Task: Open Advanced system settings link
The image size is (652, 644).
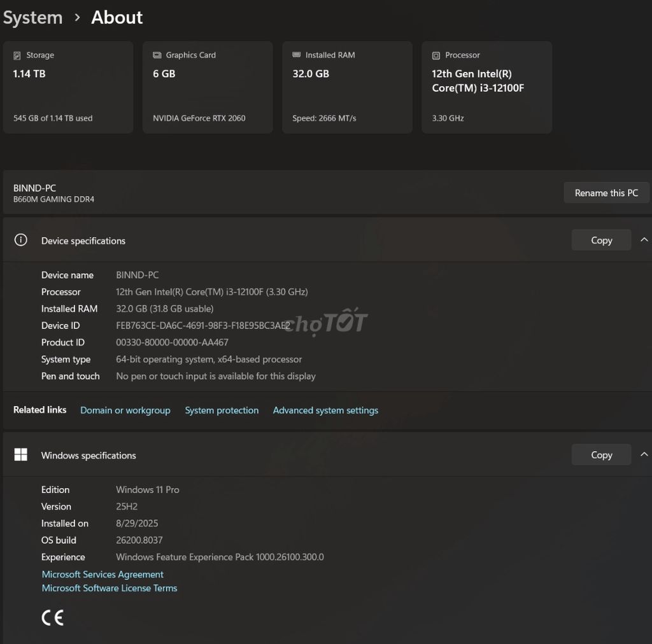Action: 325,410
